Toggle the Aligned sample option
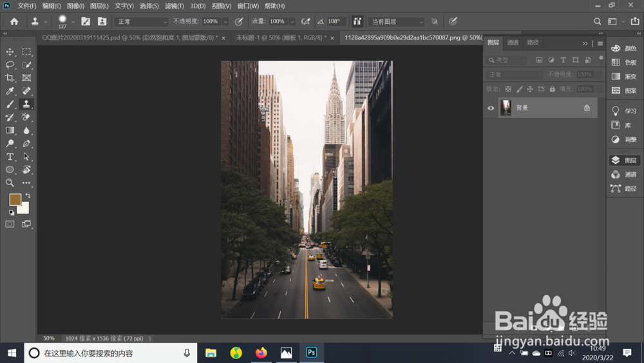Image resolution: width=644 pixels, height=363 pixels. [x=357, y=21]
